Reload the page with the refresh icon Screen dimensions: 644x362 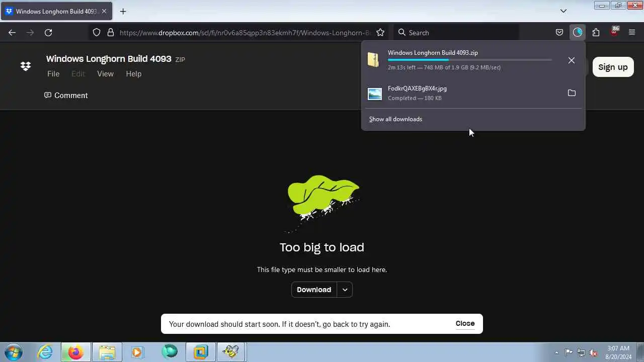click(x=48, y=32)
